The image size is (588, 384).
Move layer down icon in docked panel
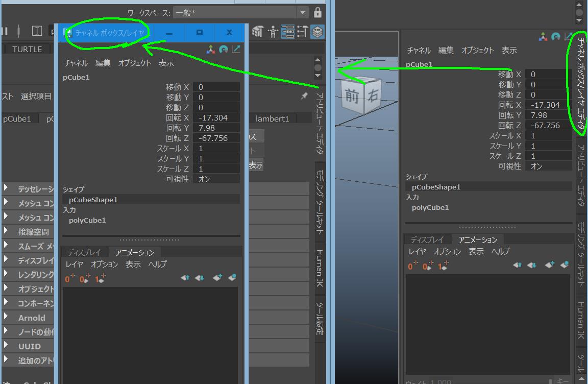pos(532,265)
